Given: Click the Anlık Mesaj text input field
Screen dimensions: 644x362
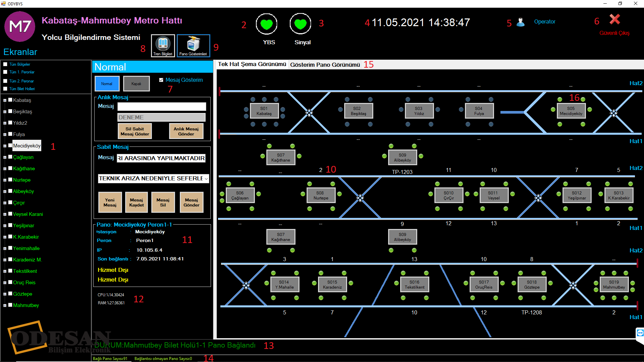Looking at the screenshot, I should point(162,107).
